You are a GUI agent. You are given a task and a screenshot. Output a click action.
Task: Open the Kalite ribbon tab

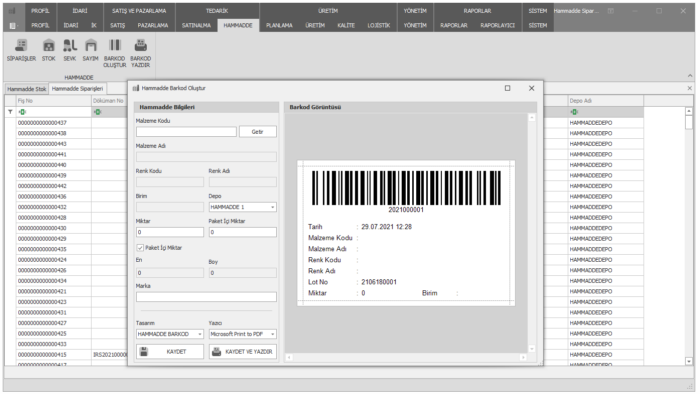point(346,25)
